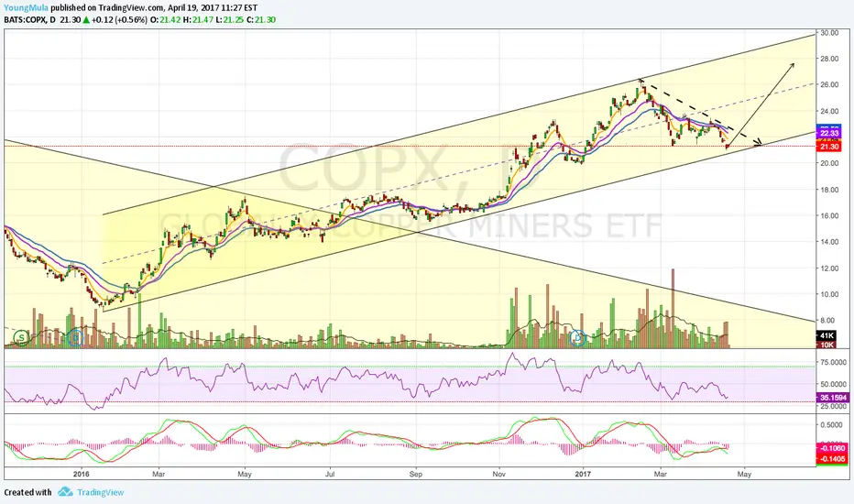Click the 10.00 price axis label

pyautogui.click(x=829, y=294)
